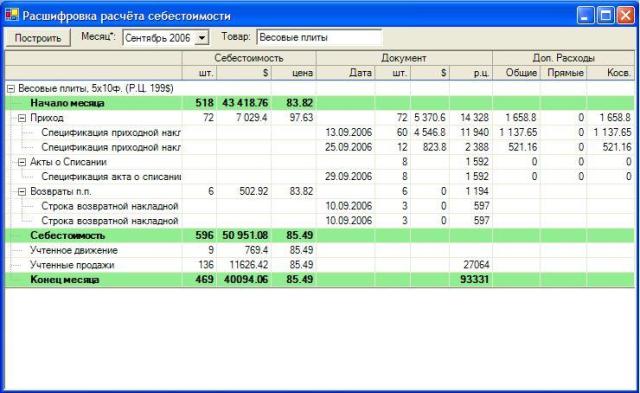
Task: Collapse the Весовые плиты, 5х10ф. root node
Action: pos(11,89)
